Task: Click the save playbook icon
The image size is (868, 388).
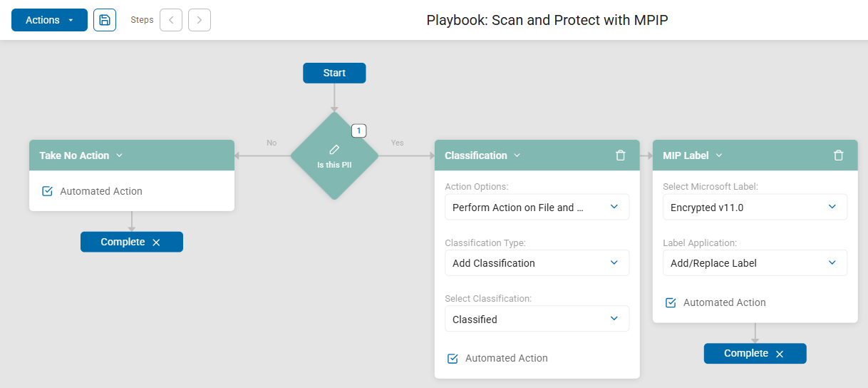Action: pos(105,20)
